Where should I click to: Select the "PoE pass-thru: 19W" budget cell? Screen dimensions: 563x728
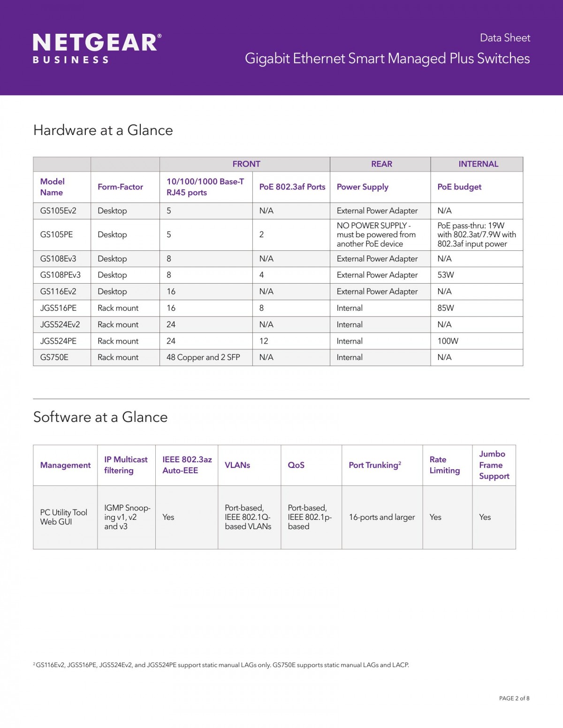click(x=477, y=234)
